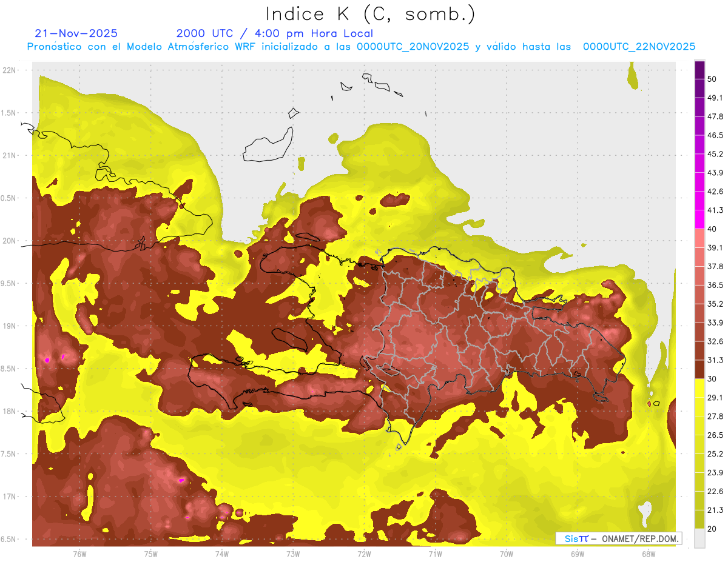The width and height of the screenshot is (728, 562).
Task: Click the colorbar value '20'
Action: click(712, 529)
